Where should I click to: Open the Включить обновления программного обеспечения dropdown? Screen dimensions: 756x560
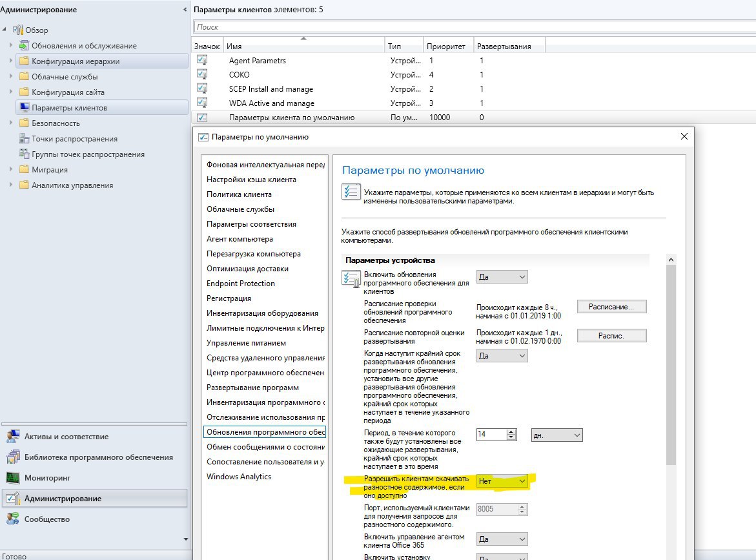click(x=502, y=277)
